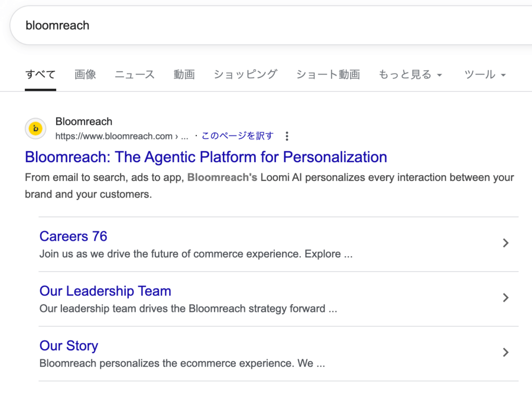This screenshot has width=532, height=394.
Task: Click the chevron arrow beside Careers 76
Action: click(x=505, y=243)
